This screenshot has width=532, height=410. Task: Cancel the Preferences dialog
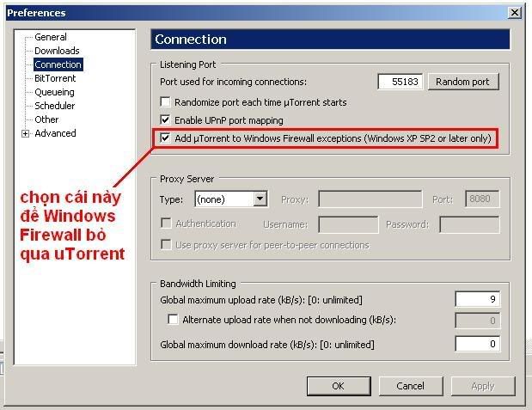tap(411, 386)
